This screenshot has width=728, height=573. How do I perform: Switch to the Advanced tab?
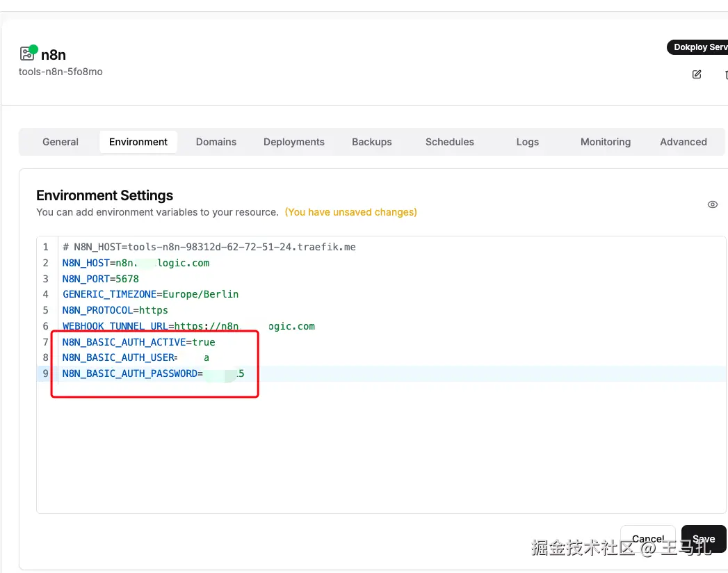683,142
